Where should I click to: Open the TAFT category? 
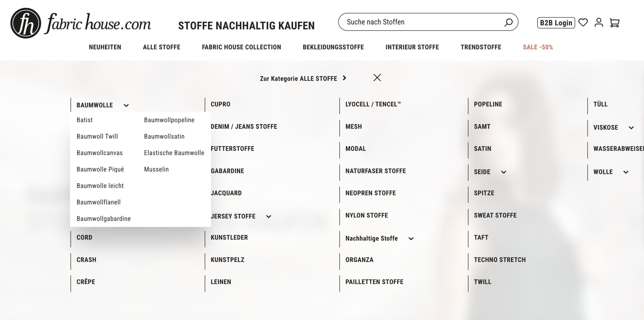pyautogui.click(x=481, y=237)
